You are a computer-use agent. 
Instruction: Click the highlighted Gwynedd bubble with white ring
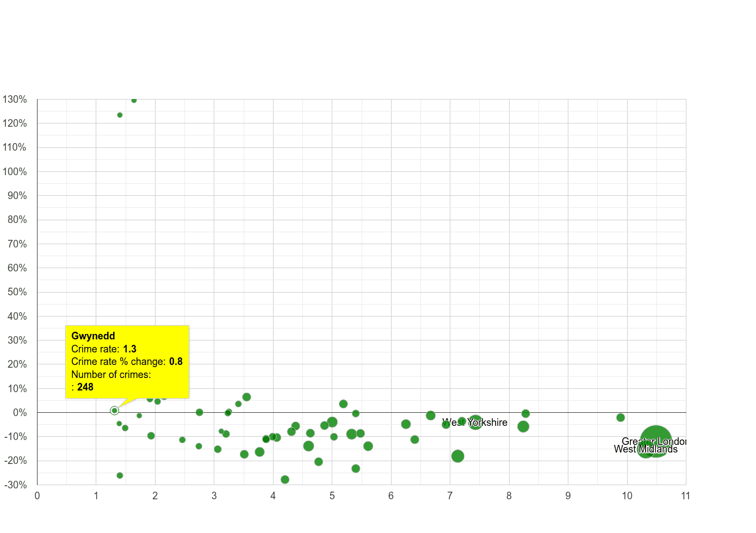tap(114, 411)
